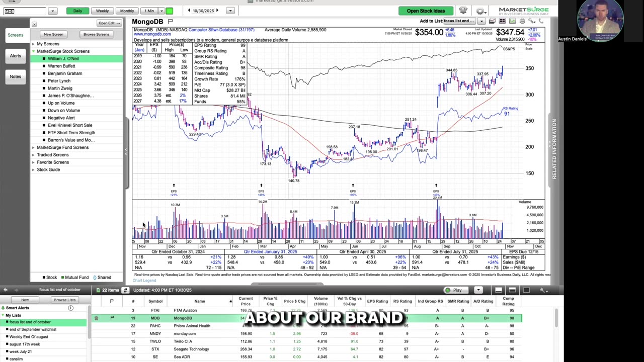
Task: Click the stock symbol input field
Action: click(25, 11)
